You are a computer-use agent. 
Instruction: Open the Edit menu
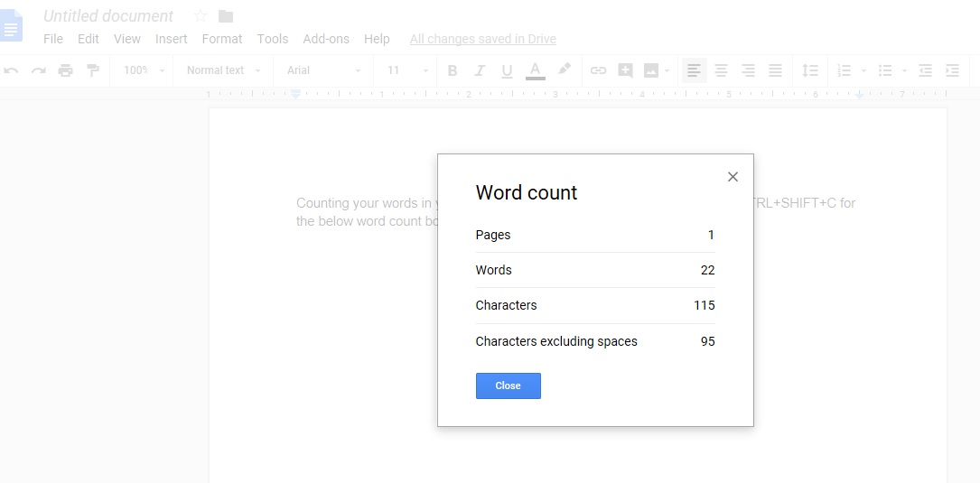coord(89,39)
